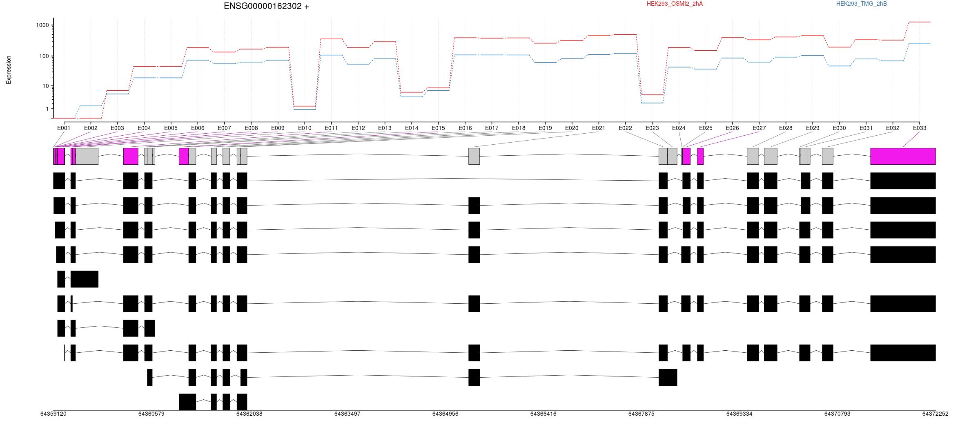Click the y-axis tick label 1000

click(x=42, y=25)
